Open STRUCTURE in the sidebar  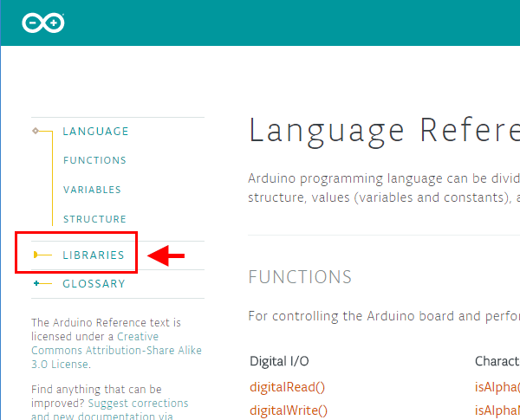pos(94,219)
